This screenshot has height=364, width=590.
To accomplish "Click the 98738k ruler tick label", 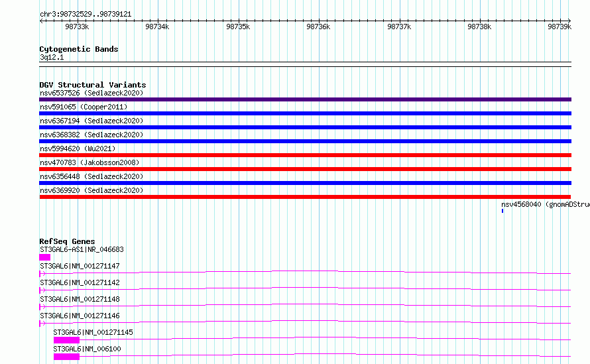I will pyautogui.click(x=479, y=27).
